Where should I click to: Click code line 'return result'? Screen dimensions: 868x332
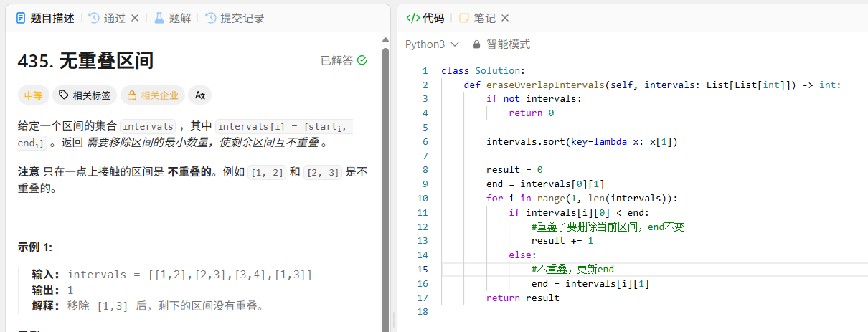[523, 298]
